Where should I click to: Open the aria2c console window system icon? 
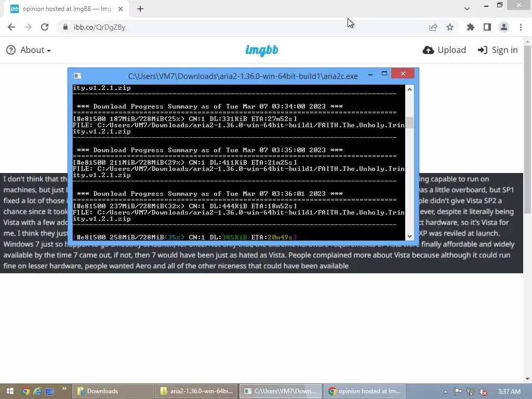coord(77,76)
